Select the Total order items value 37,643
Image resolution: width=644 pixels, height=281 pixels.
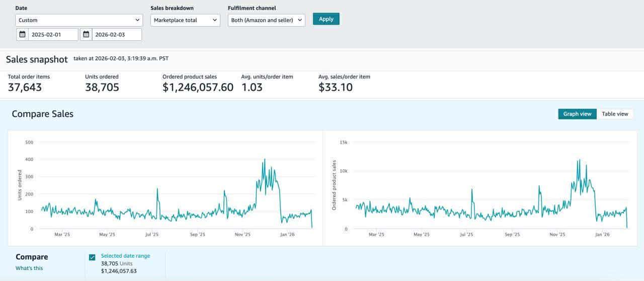(25, 87)
